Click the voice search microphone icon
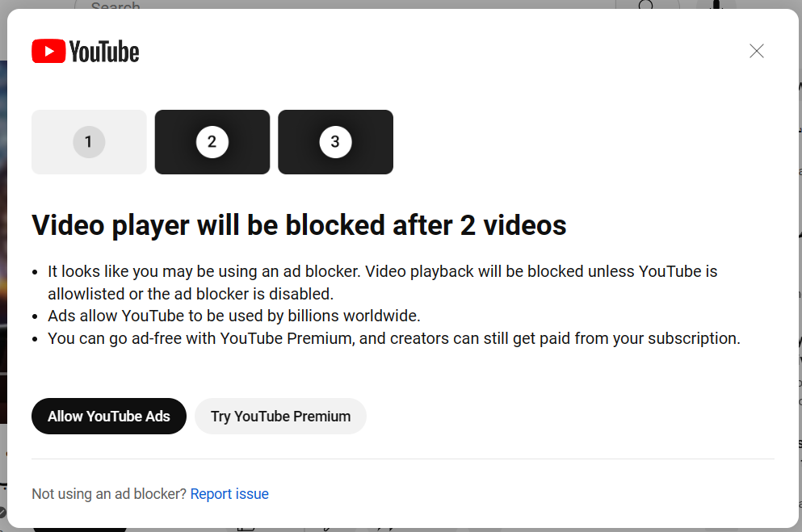Image resolution: width=802 pixels, height=532 pixels. pos(716,6)
